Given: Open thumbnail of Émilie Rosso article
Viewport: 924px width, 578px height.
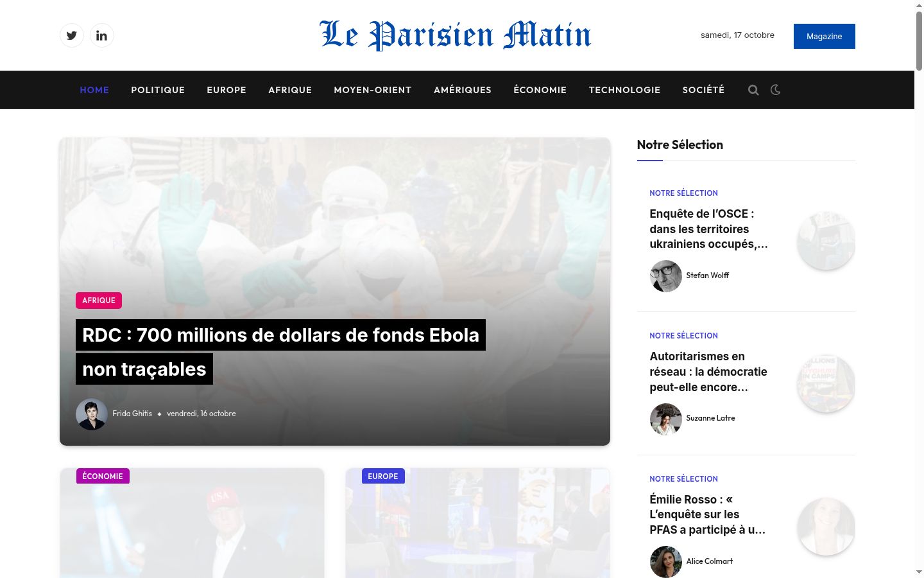Looking at the screenshot, I should pyautogui.click(x=826, y=527).
